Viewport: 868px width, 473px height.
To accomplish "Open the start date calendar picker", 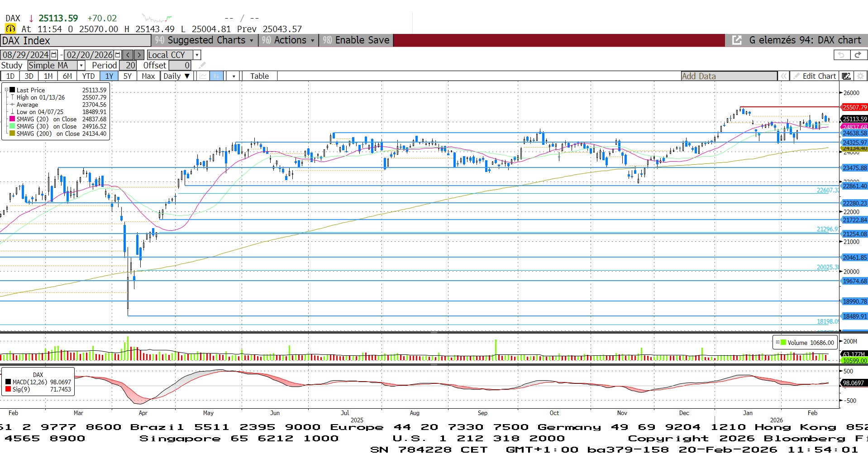I will [54, 55].
